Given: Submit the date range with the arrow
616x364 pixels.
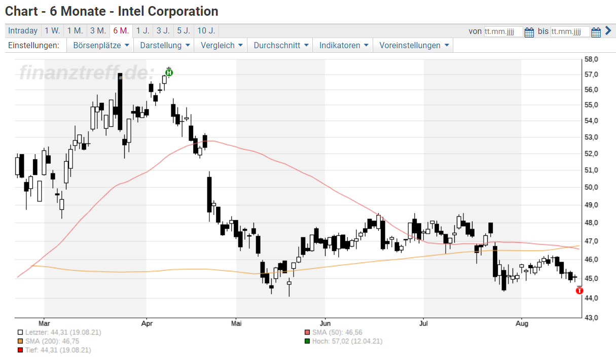Looking at the screenshot, I should (x=608, y=31).
